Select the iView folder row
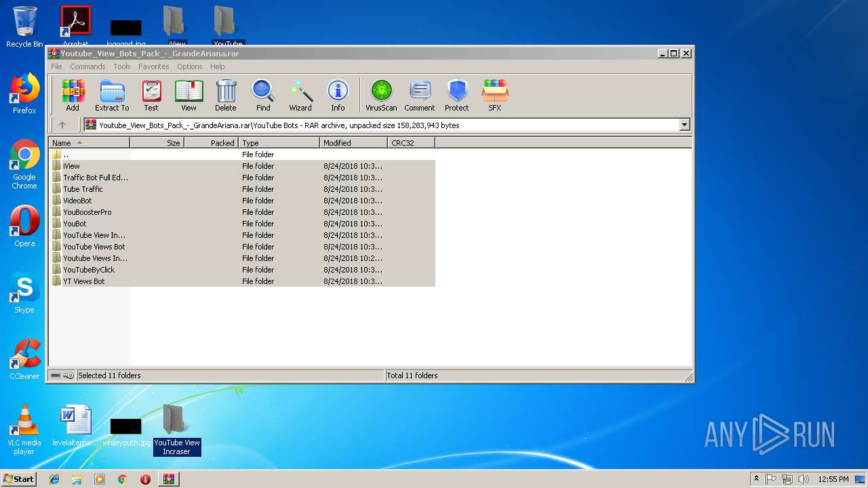The height and width of the screenshot is (488, 868). 242,166
